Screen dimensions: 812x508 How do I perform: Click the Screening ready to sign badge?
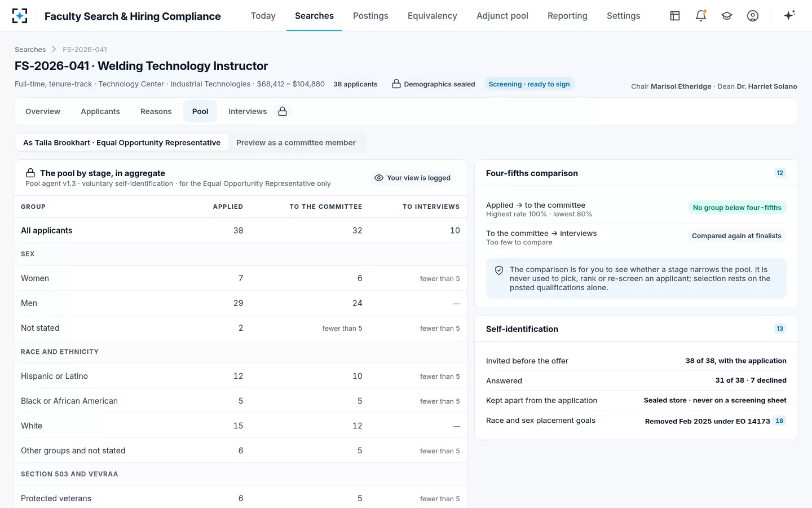click(x=529, y=84)
